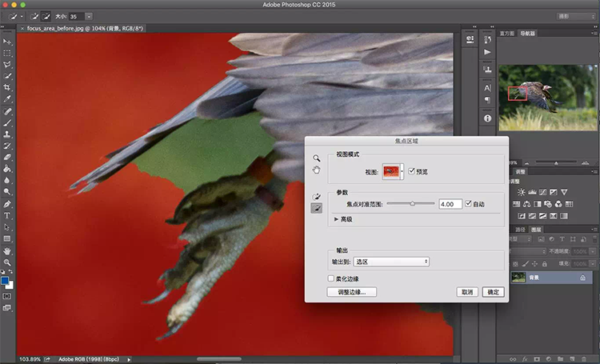The height and width of the screenshot is (364, 600).
Task: Change the screen mode
Action: pyautogui.click(x=7, y=308)
